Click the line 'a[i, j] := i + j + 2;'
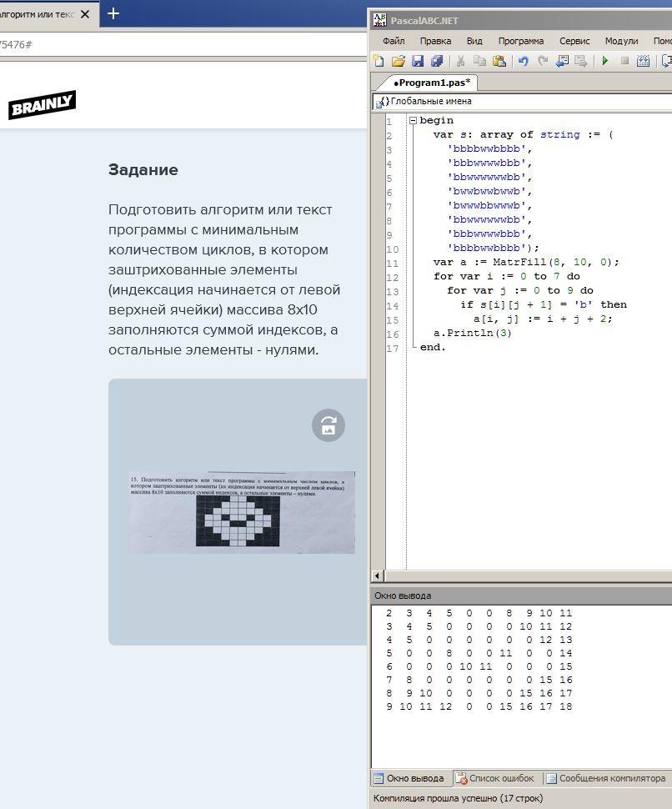This screenshot has height=809, width=672. [x=543, y=319]
